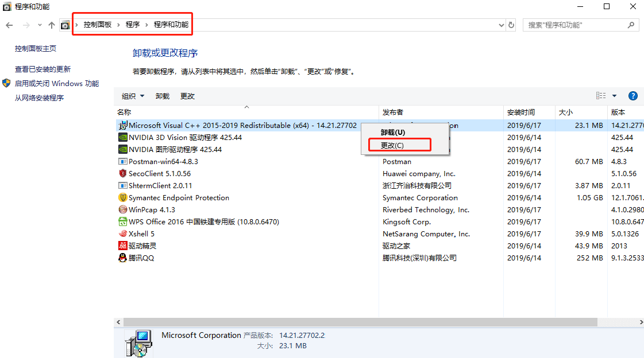644x358 pixels.
Task: Select 程序 in the breadcrumb path
Action: [x=133, y=25]
